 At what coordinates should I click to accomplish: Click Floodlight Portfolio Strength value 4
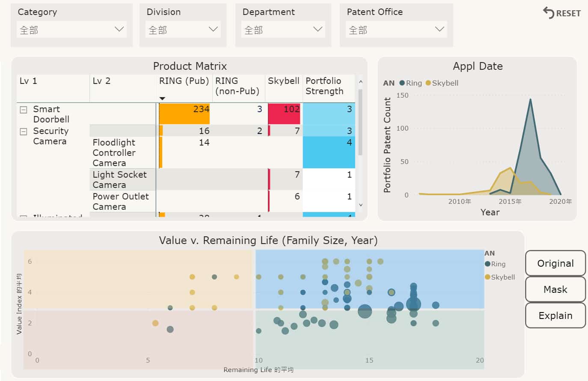pyautogui.click(x=349, y=143)
